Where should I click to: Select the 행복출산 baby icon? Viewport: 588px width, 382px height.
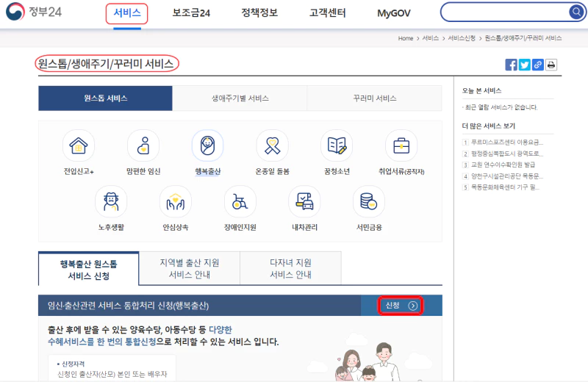[207, 145]
